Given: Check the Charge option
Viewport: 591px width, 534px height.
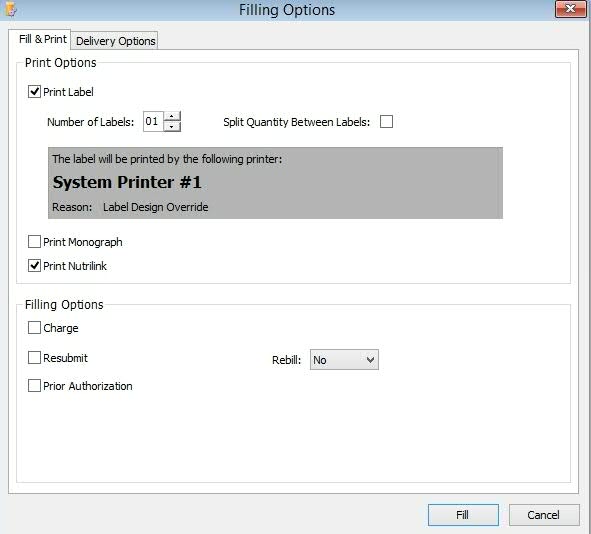Looking at the screenshot, I should pos(34,327).
